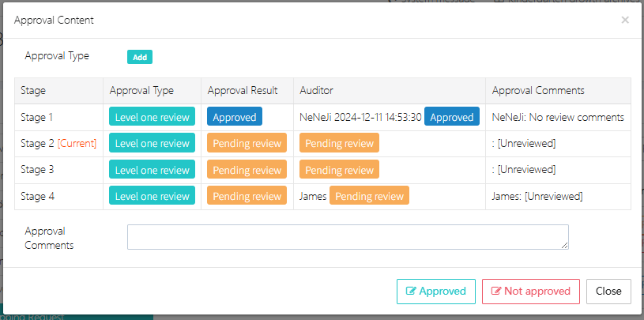Close the Approval Content dialog with X
The height and width of the screenshot is (320, 644).
coord(625,20)
